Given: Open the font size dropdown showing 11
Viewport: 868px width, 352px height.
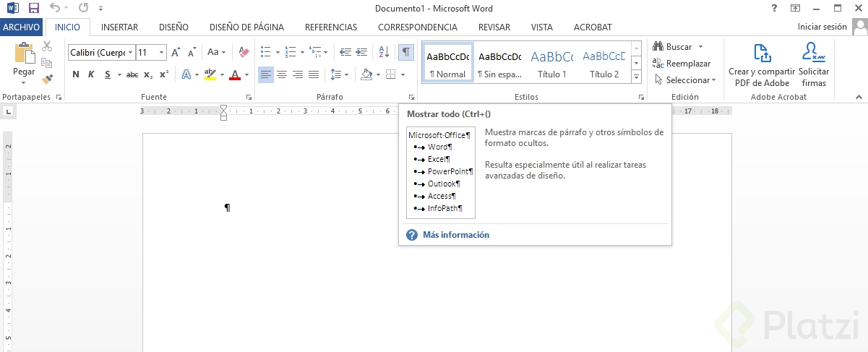Looking at the screenshot, I should [161, 53].
